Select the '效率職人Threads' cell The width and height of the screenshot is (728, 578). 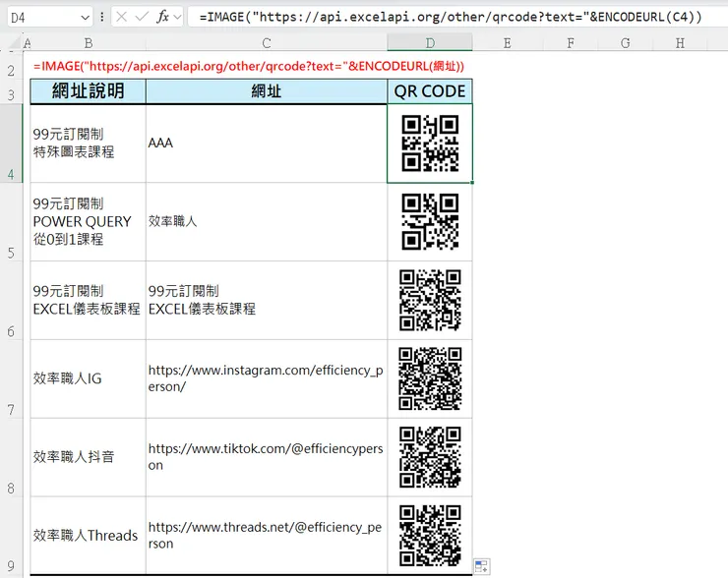(x=89, y=536)
